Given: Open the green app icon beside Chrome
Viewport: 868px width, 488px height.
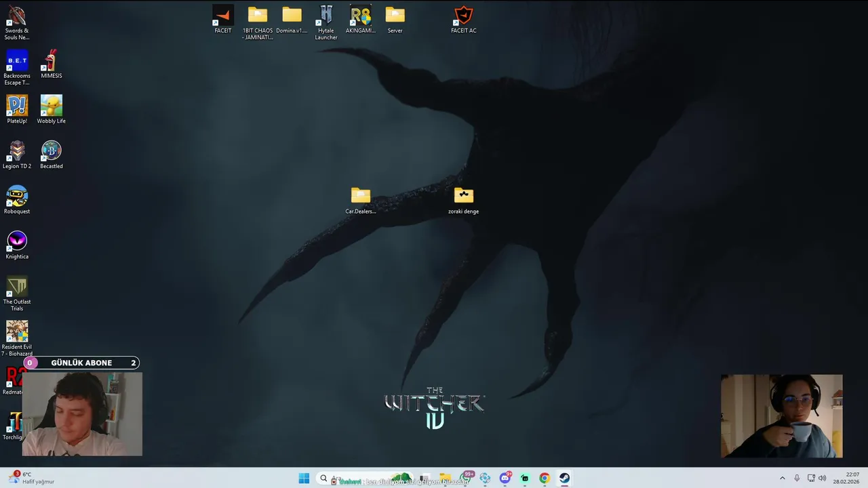Looking at the screenshot, I should point(524,479).
